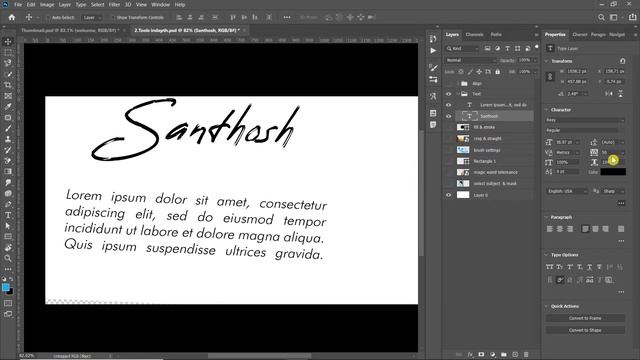640x360 pixels.
Task: Open the font family dropdown
Action: pos(585,120)
